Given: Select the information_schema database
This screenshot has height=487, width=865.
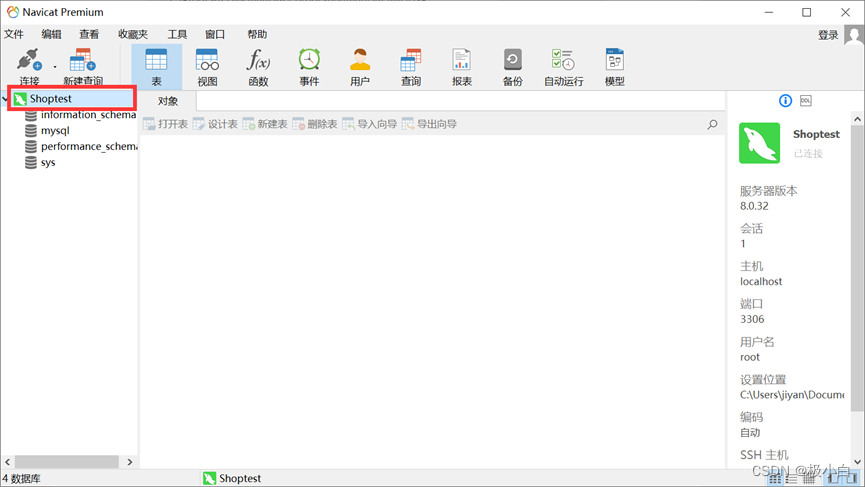Looking at the screenshot, I should coord(81,115).
